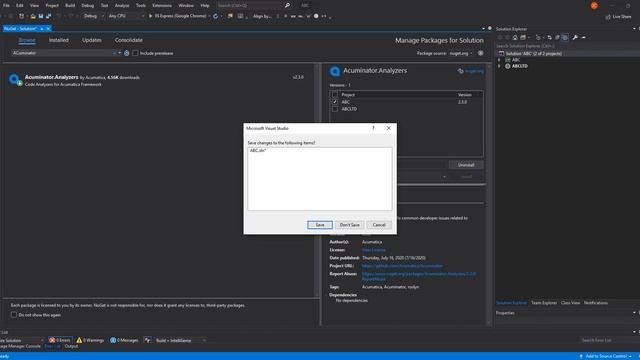Toggle the 0 Errors filter button
Viewport: 640px width, 360px height.
(60, 340)
